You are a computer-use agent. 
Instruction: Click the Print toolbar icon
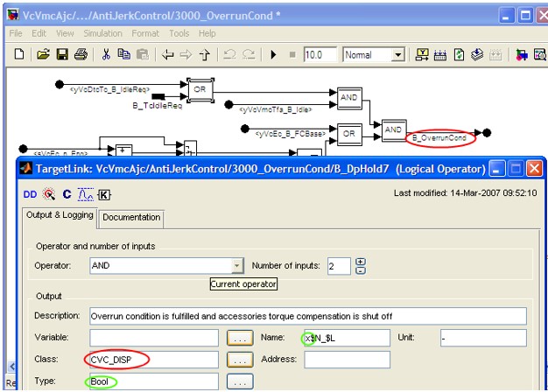pyautogui.click(x=81, y=54)
